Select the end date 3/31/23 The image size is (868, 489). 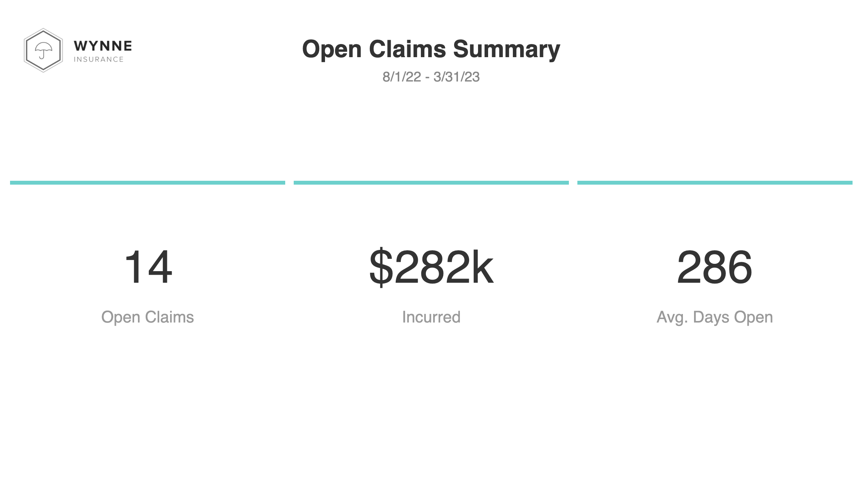456,77
